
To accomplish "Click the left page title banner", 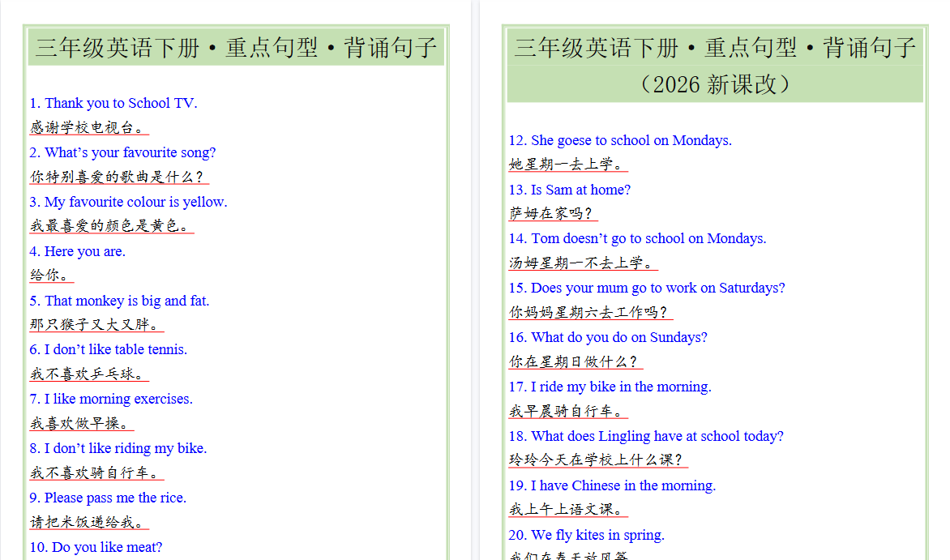I will [x=233, y=48].
